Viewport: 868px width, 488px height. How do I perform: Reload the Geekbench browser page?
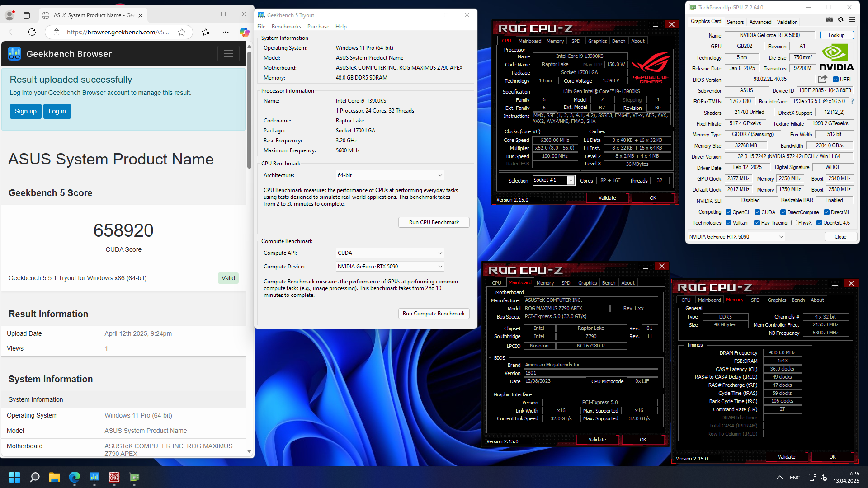[x=32, y=32]
